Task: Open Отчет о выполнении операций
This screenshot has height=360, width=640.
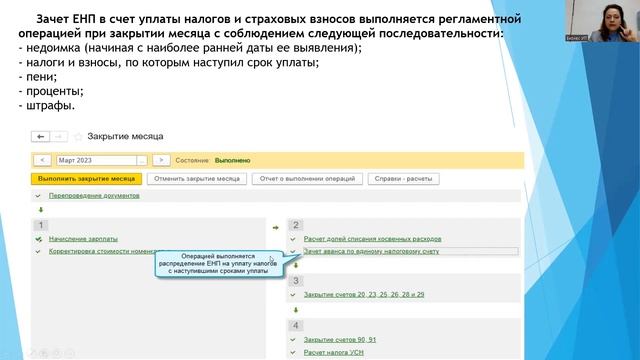Action: tap(307, 179)
